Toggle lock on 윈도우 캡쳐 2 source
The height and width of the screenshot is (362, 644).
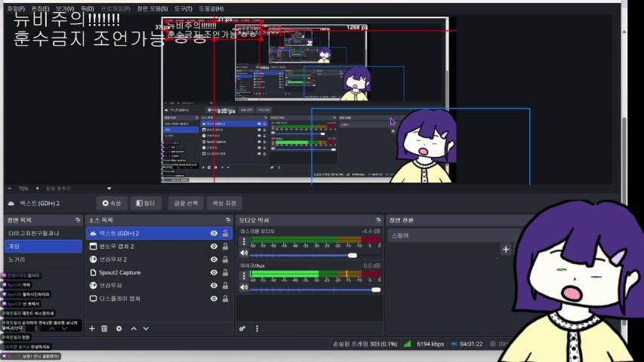tap(226, 247)
